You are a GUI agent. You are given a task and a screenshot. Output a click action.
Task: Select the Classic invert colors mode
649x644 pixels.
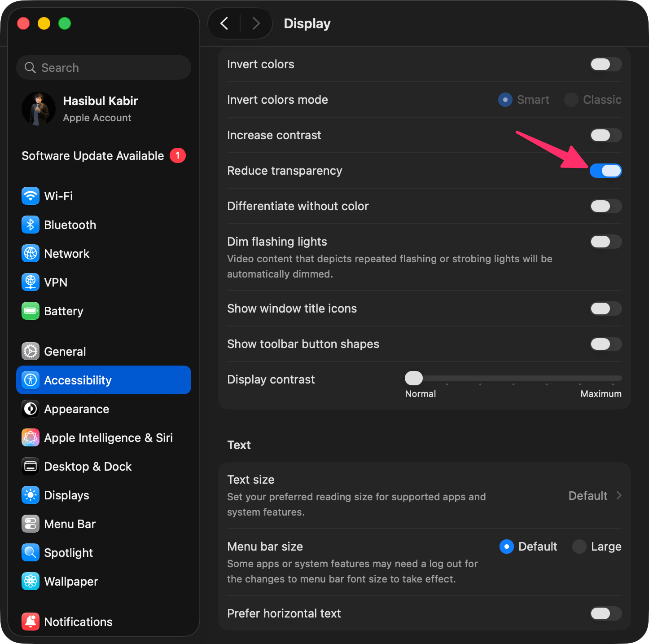[x=571, y=100]
